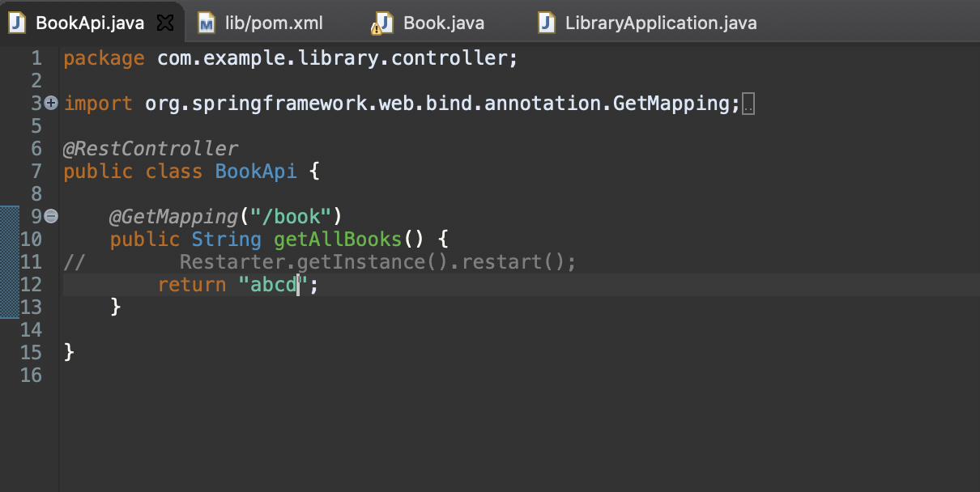
Task: Expand the folded imports on line 3
Action: click(51, 103)
